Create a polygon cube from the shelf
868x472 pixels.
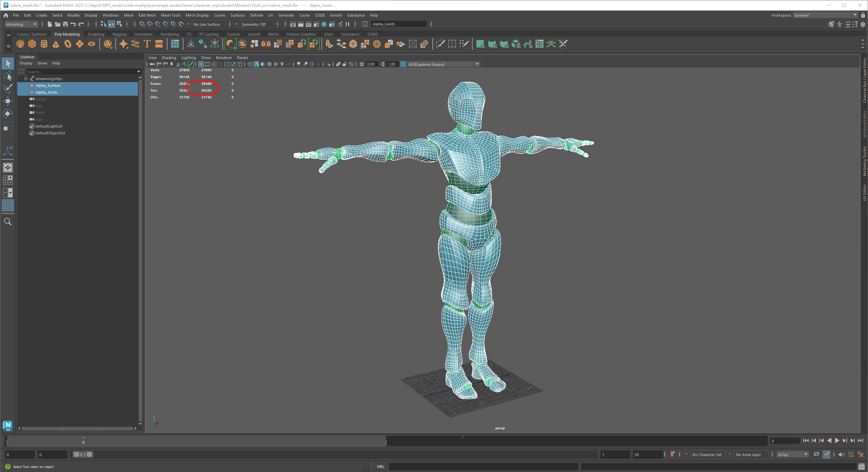32,44
